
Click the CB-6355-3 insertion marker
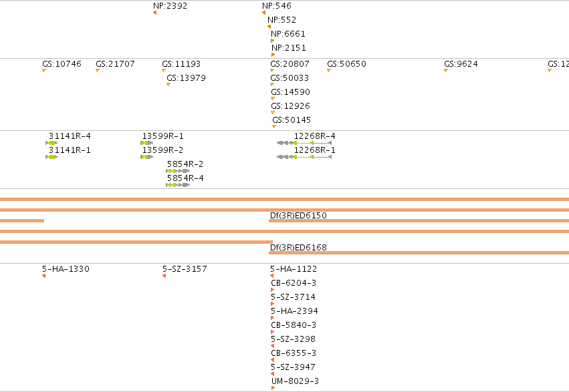[x=273, y=360]
